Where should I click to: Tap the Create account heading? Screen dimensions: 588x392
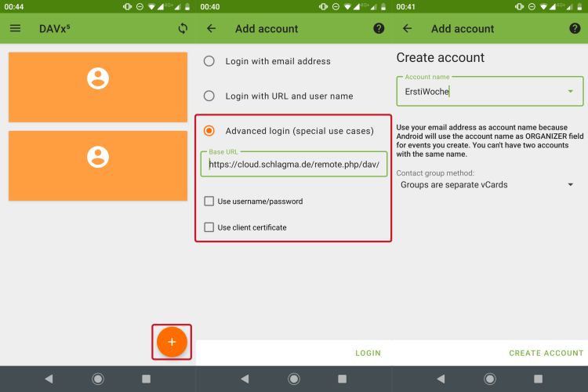coord(441,57)
